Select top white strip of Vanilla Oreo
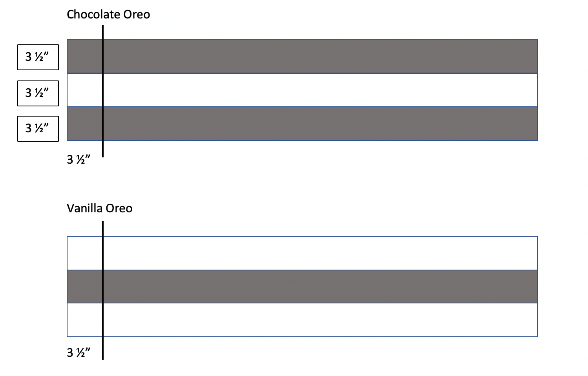This screenshot has width=588, height=376. (302, 253)
